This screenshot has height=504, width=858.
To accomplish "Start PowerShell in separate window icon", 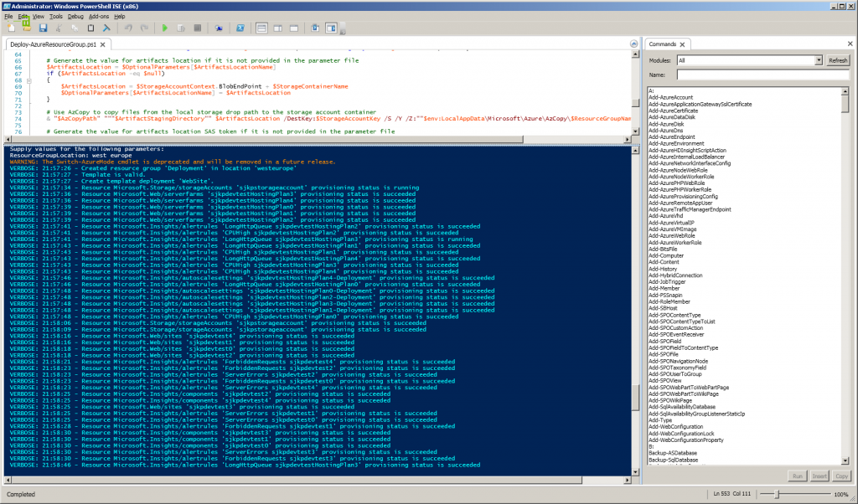I will (240, 28).
